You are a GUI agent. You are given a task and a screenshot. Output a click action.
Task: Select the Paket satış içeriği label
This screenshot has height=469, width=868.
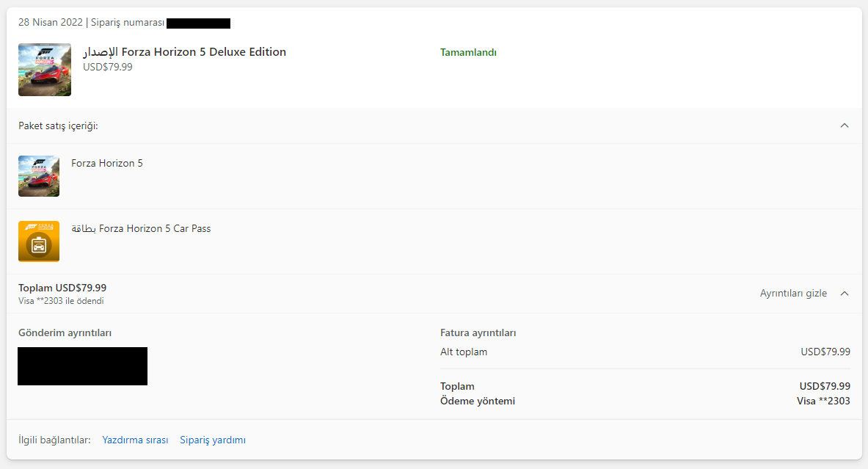(58, 126)
